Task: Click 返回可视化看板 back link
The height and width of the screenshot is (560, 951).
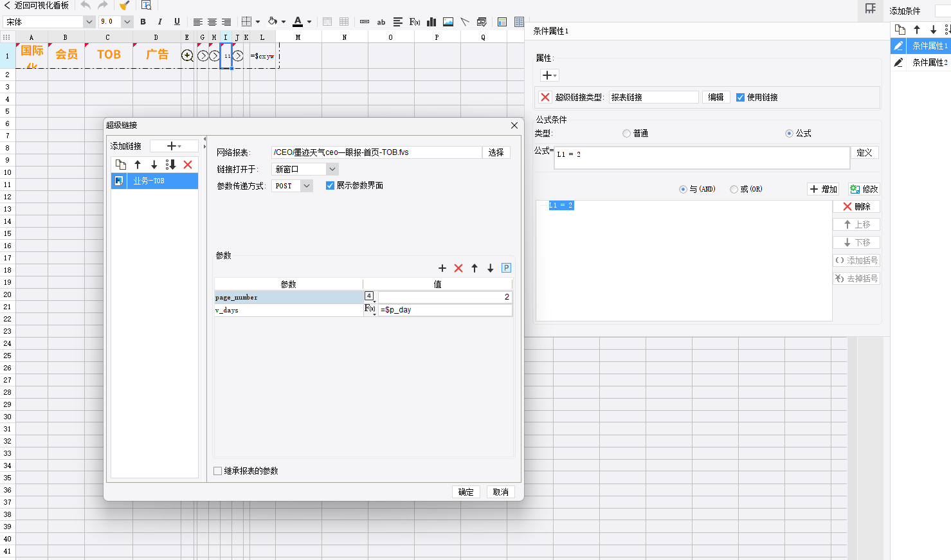Action: pos(36,5)
